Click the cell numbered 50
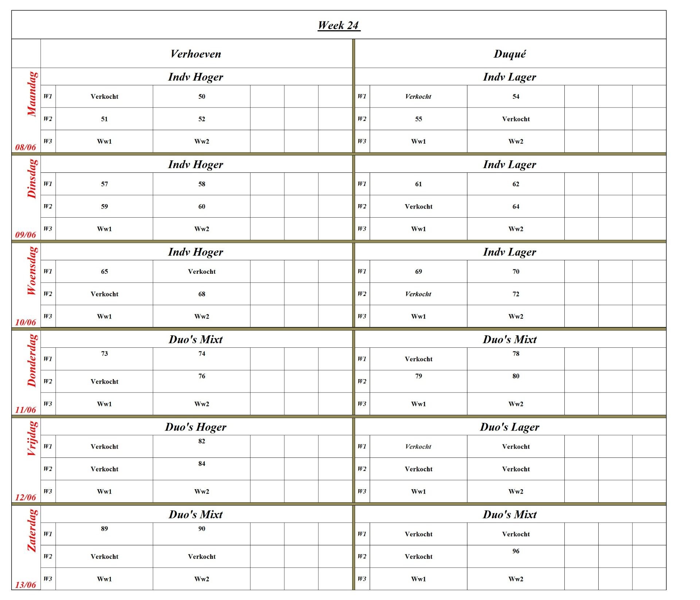Screen dimensions: 700x600 202,97
